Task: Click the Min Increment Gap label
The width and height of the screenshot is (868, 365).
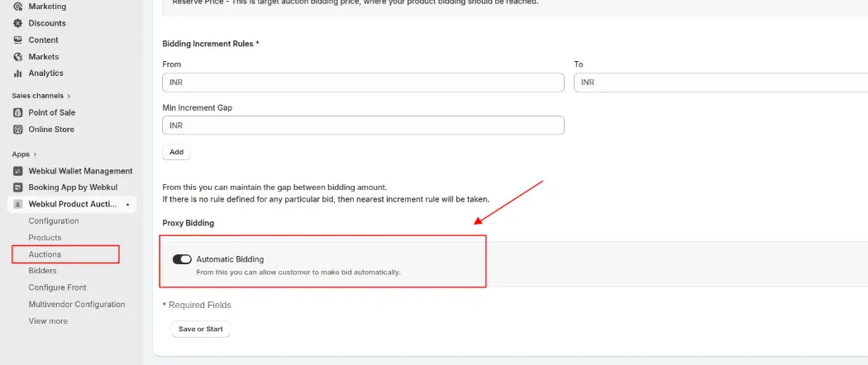Action: (x=197, y=108)
